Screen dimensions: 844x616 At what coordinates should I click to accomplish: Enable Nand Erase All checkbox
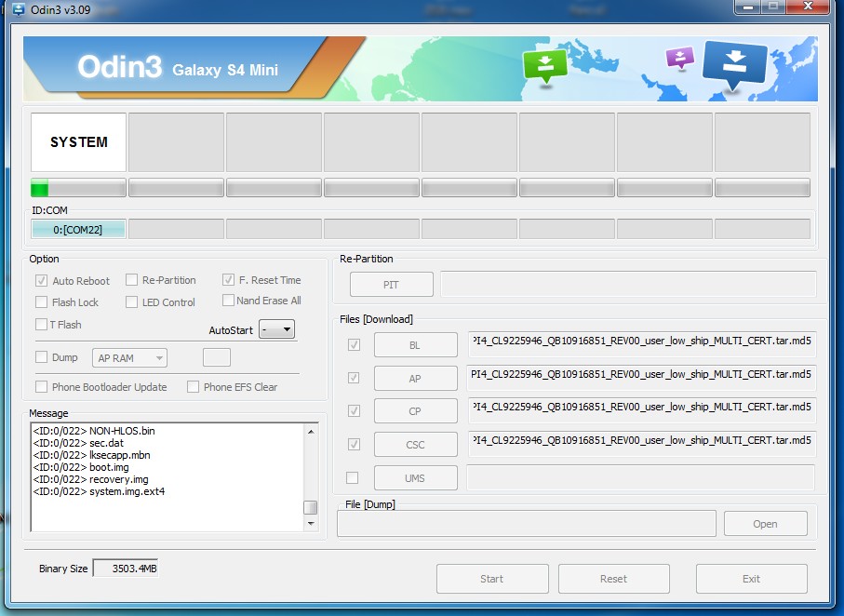(x=228, y=300)
